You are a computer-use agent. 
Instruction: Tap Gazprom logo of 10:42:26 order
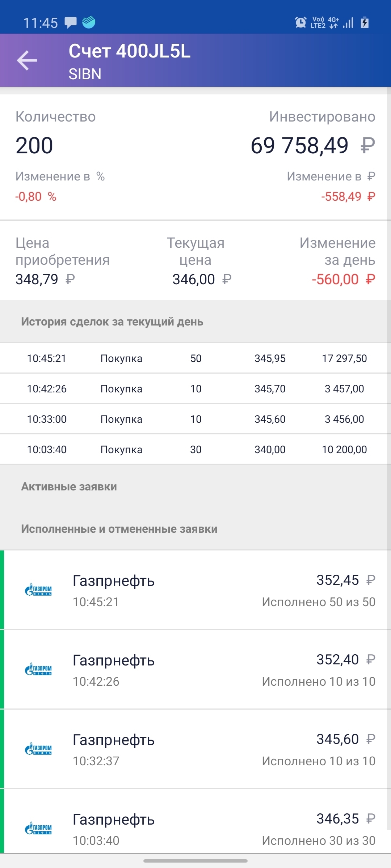[x=38, y=669]
